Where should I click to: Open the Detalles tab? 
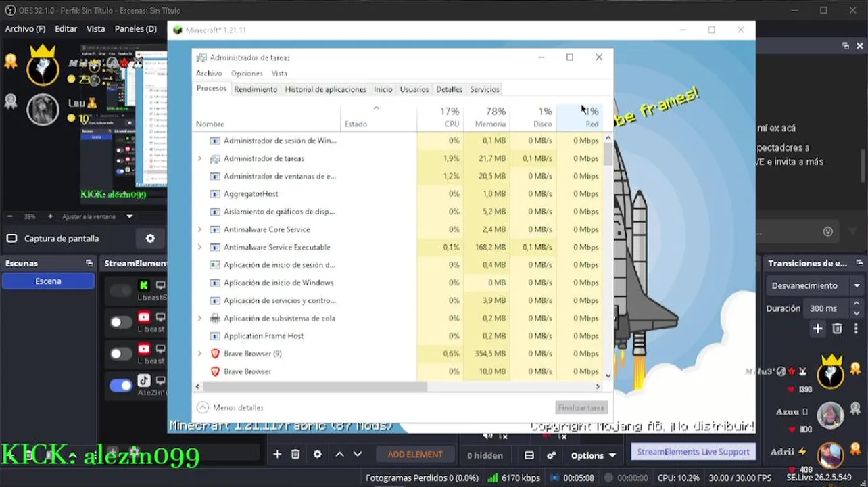pyautogui.click(x=449, y=89)
